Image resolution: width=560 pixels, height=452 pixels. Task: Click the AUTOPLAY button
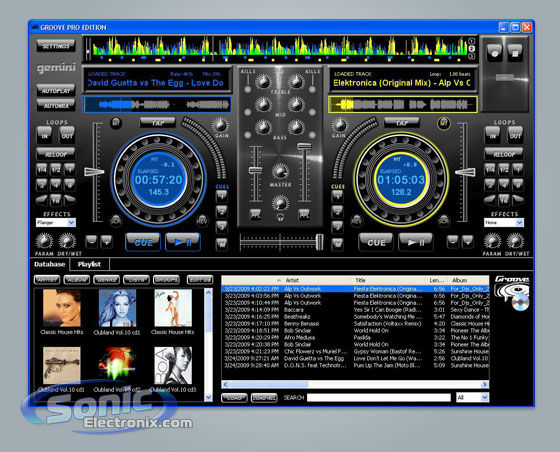point(56,90)
